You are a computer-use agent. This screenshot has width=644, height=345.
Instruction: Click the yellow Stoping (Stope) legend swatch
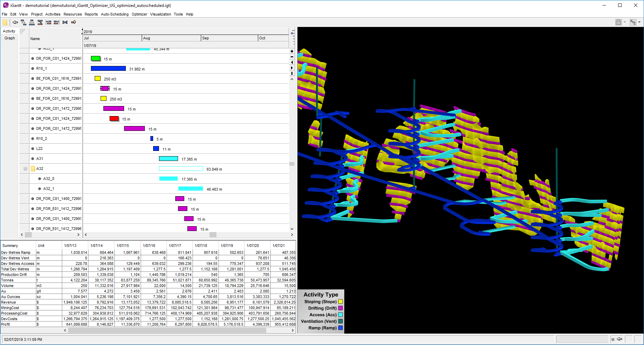[x=340, y=301]
